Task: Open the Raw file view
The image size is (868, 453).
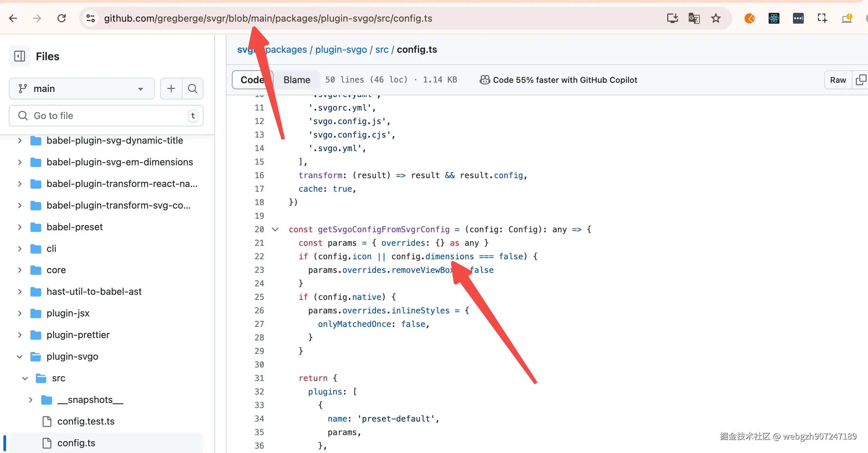Action: [838, 80]
